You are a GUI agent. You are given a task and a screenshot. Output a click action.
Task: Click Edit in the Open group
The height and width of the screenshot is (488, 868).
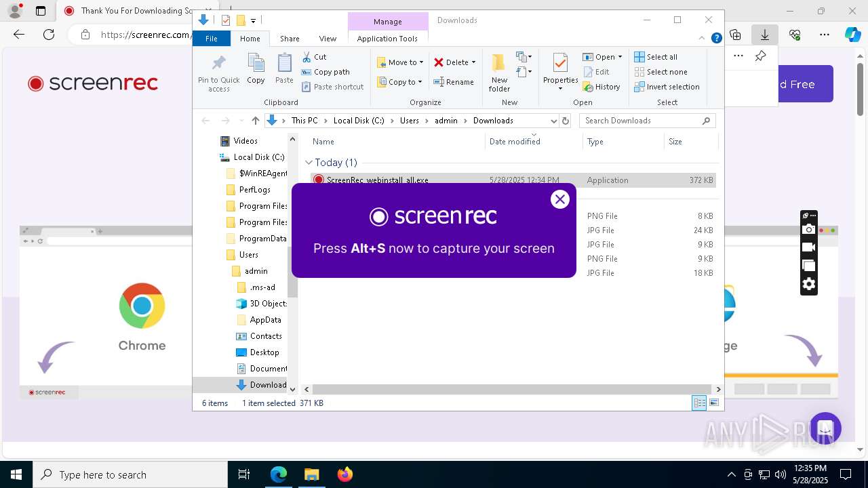click(x=596, y=72)
